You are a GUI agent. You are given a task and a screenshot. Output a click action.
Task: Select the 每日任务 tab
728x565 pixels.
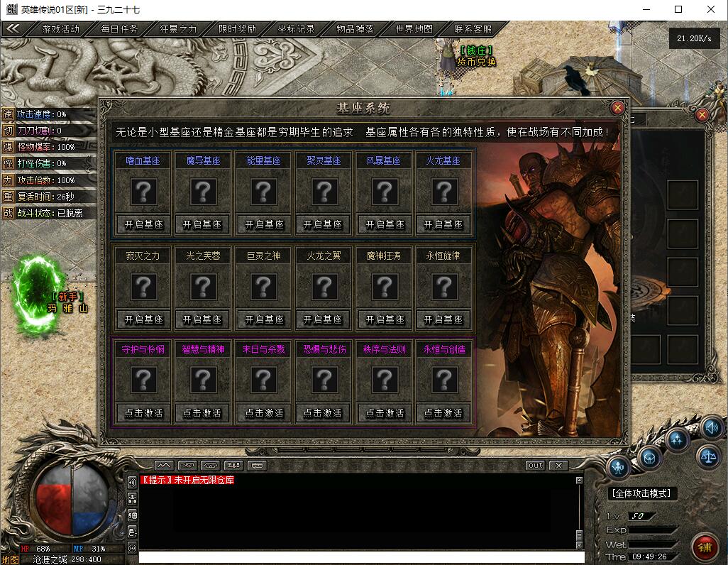[119, 29]
